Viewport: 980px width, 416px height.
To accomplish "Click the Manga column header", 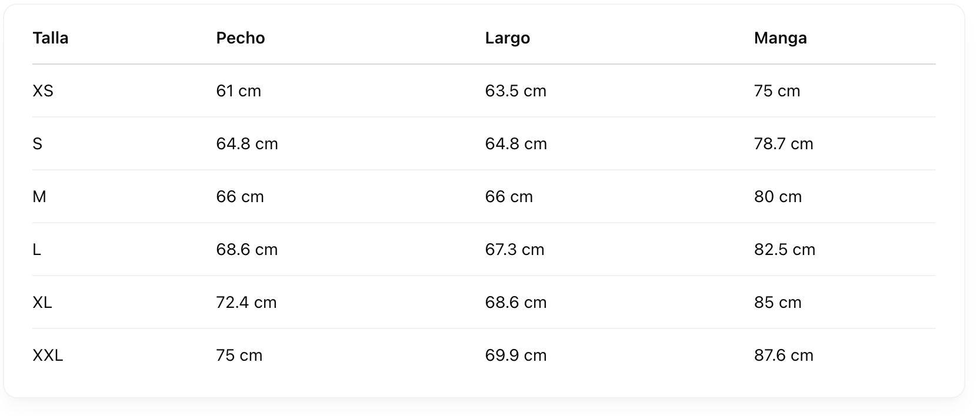I will point(781,38).
